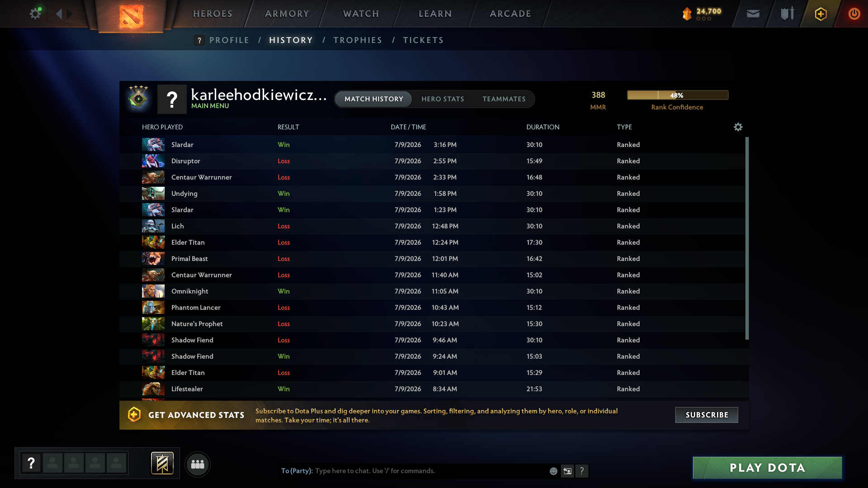The width and height of the screenshot is (868, 488).
Task: Select the 3:16 PM match time
Action: point(445,145)
